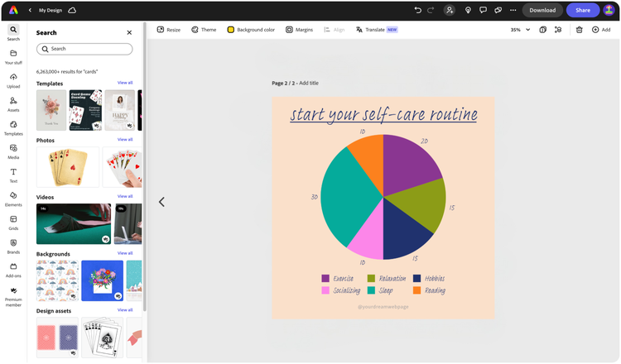Click the search input field
Screen dimensions: 621x364
[84, 49]
